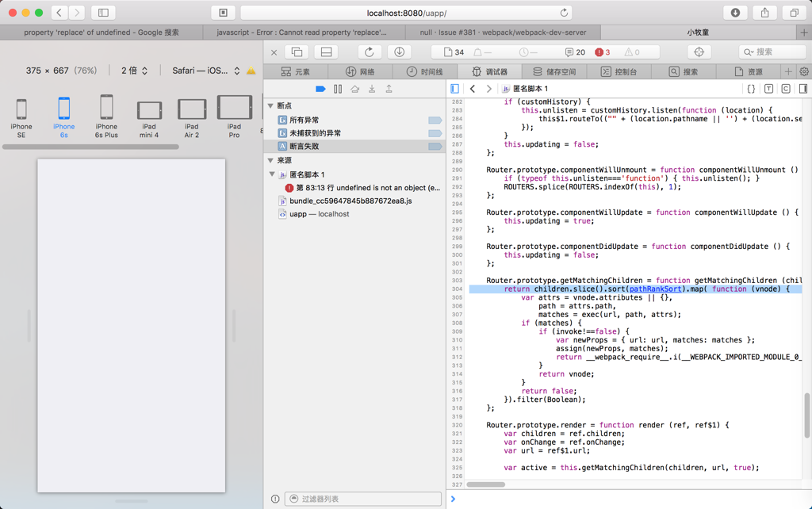This screenshot has width=812, height=509.
Task: Click the red error count indicator
Action: [603, 52]
